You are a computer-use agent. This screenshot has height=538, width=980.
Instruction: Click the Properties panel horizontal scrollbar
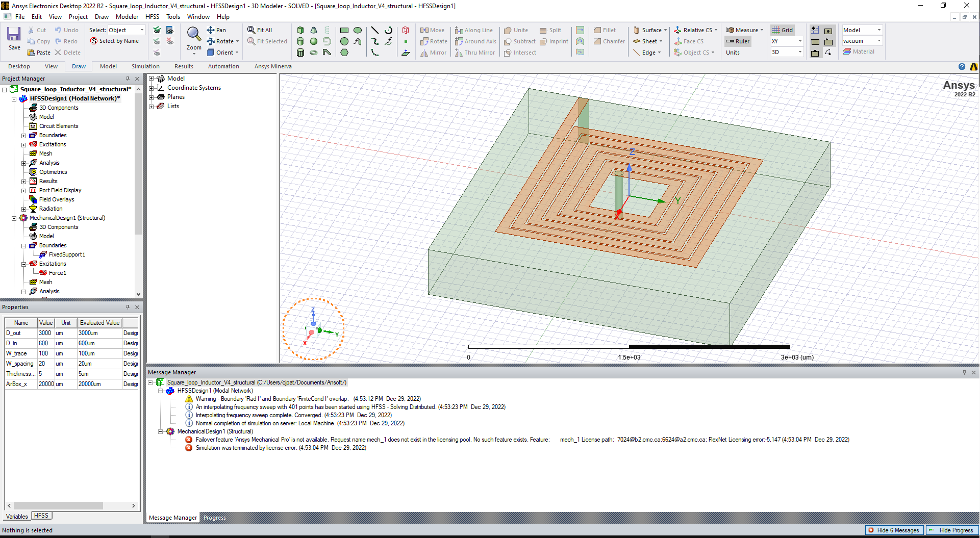(x=59, y=506)
